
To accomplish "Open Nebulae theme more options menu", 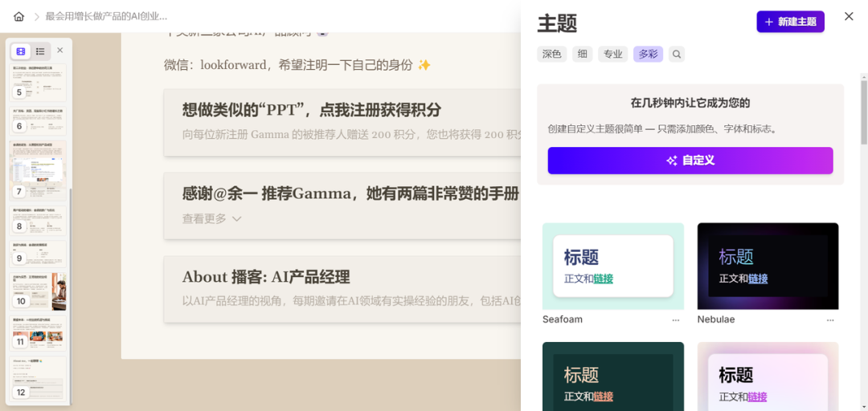I will coord(829,319).
